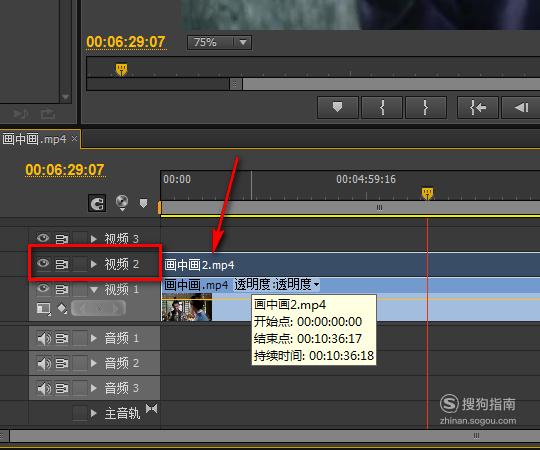The width and height of the screenshot is (540, 450).
Task: Click set display style icon on 视频 1
Action: click(x=44, y=308)
